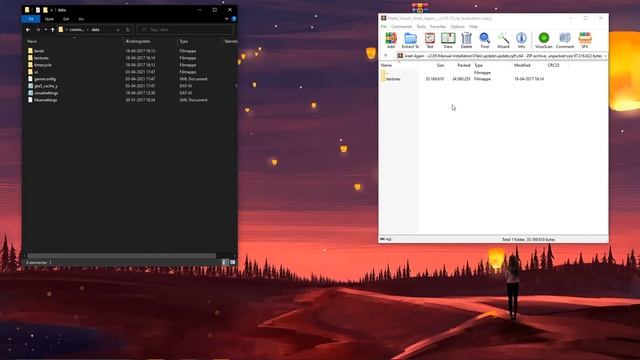Image resolution: width=640 pixels, height=360 pixels.
Task: Open the Help menu in WinRAR
Action: pos(473,27)
